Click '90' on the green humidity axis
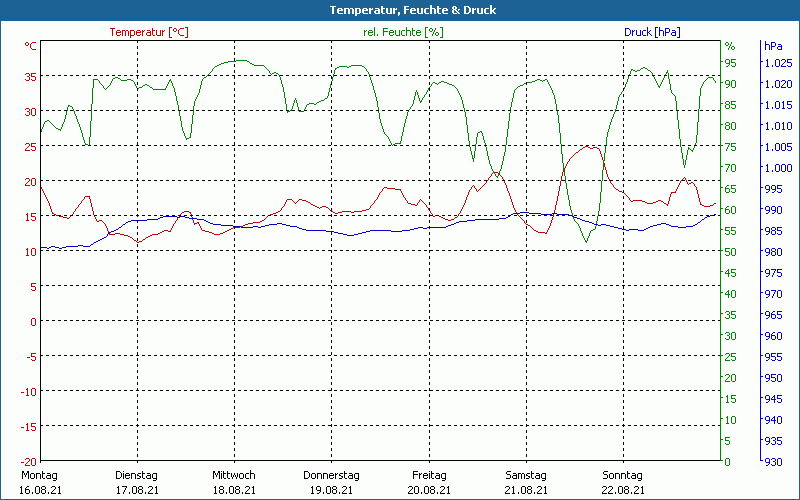Image resolution: width=800 pixels, height=500 pixels. coord(731,84)
